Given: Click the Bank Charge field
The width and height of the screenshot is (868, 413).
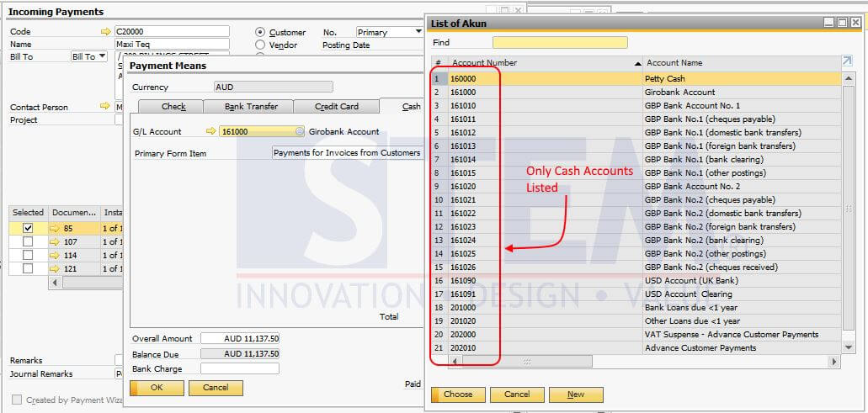Looking at the screenshot, I should [x=240, y=368].
